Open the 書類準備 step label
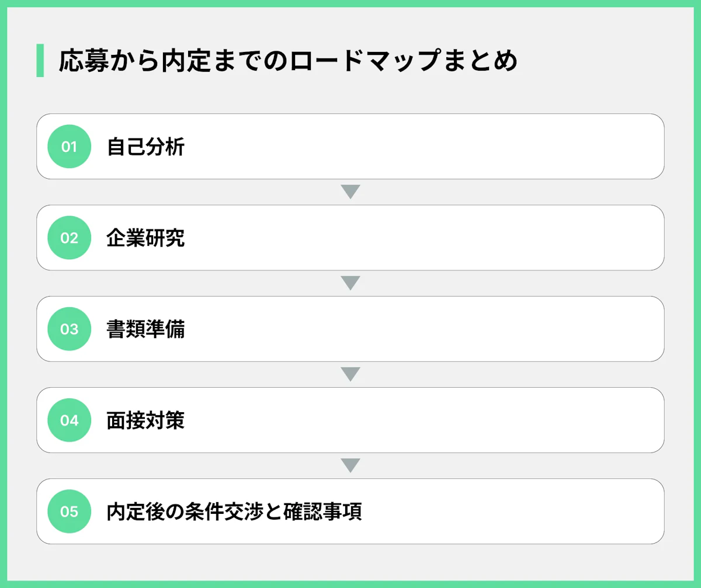Screen dimensions: 701x588 pos(145,329)
